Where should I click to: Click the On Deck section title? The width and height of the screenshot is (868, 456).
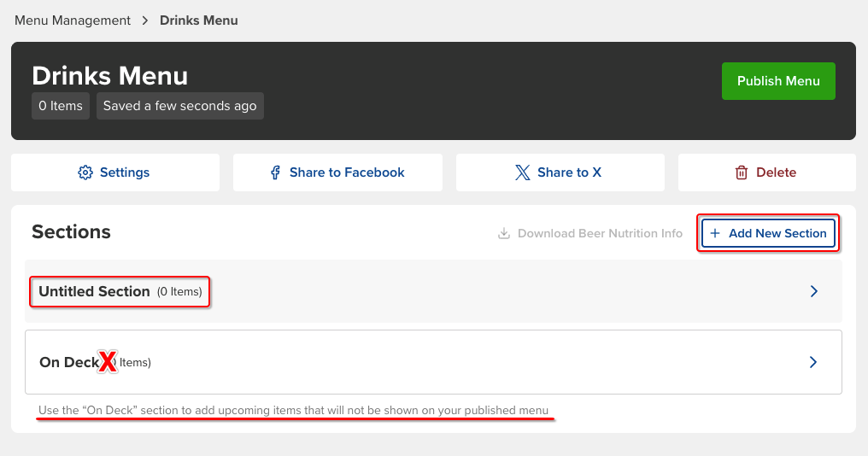pos(69,362)
